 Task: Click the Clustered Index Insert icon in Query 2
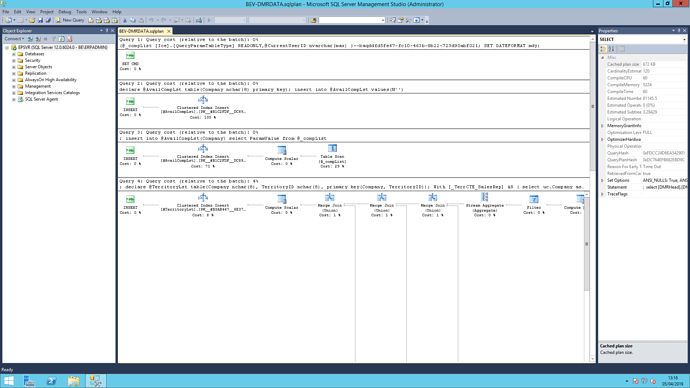point(202,100)
